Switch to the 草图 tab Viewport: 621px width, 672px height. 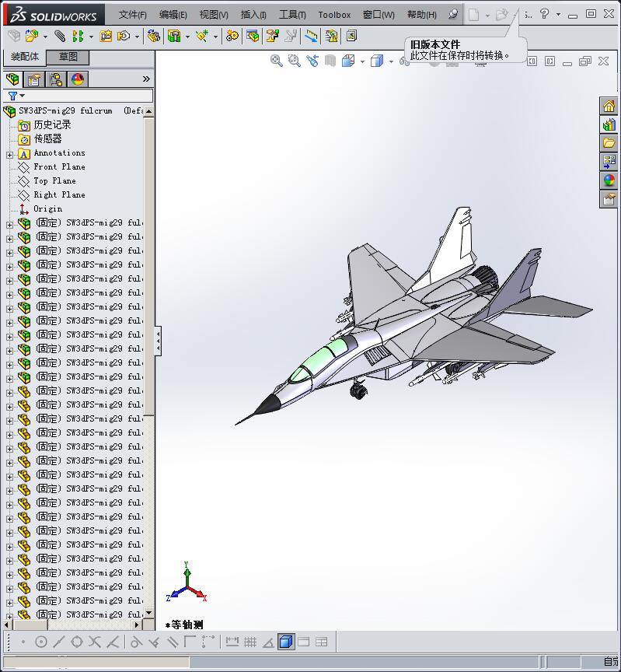pyautogui.click(x=68, y=57)
